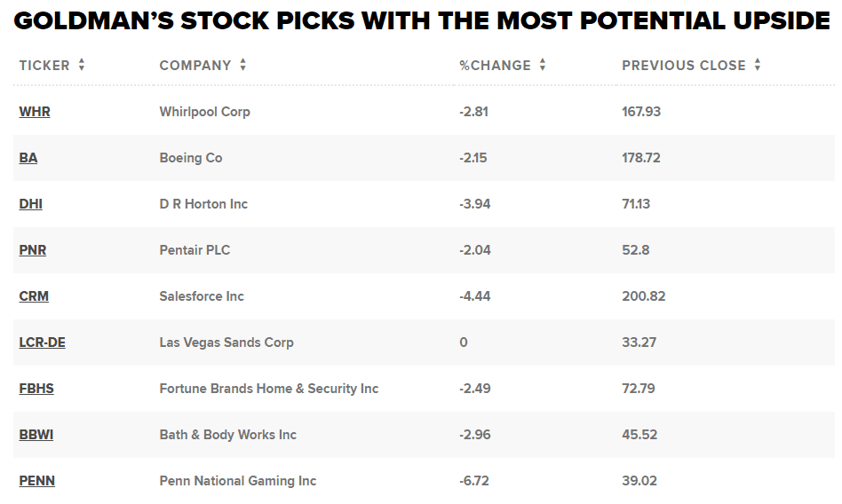842x504 pixels.
Task: Sort by PREVIOUS CLOSE header text
Action: pyautogui.click(x=684, y=66)
